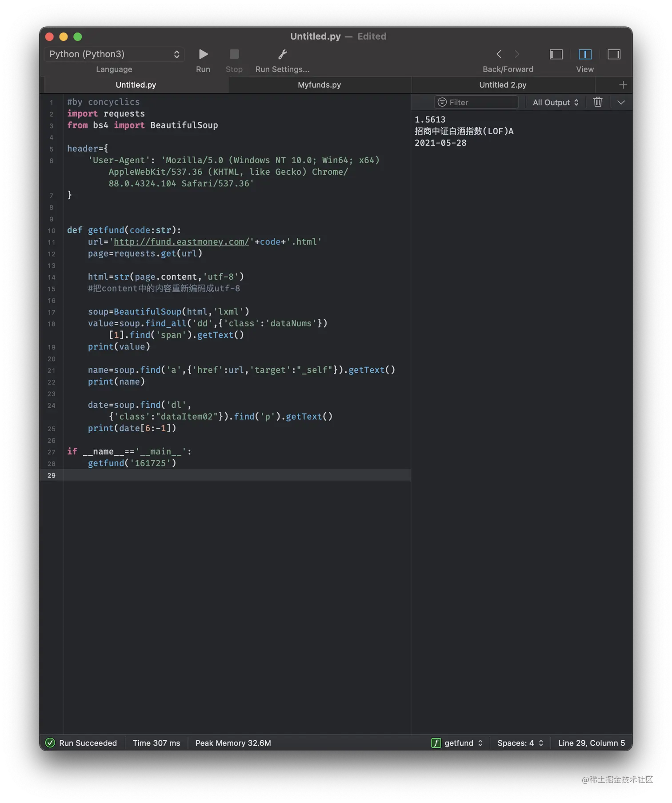Image resolution: width=672 pixels, height=803 pixels.
Task: Open All Output filter dropdown
Action: [556, 102]
